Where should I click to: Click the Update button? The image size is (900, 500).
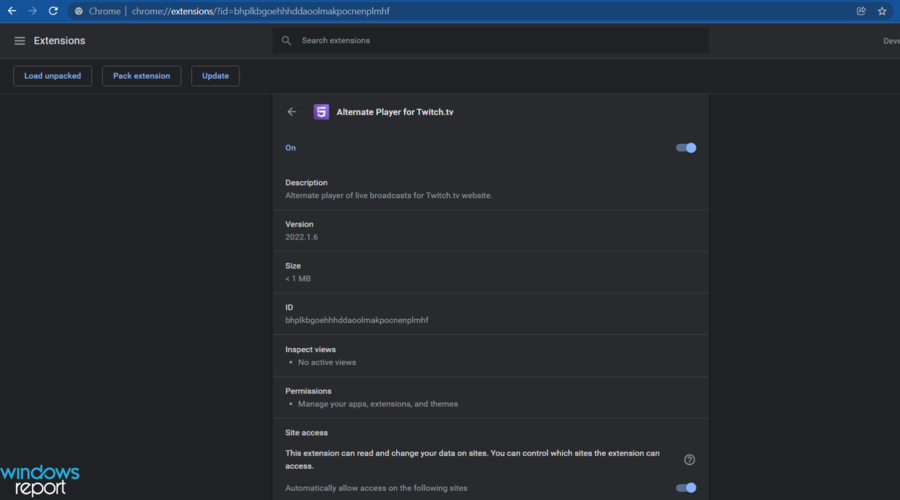click(215, 76)
